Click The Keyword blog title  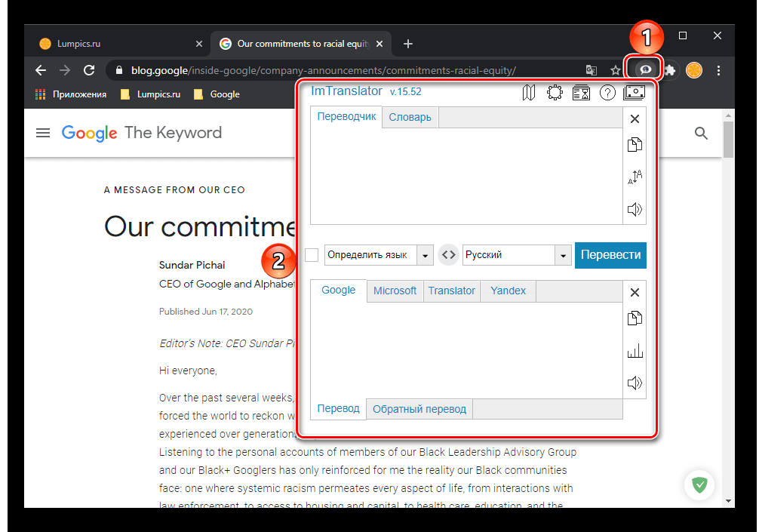(x=174, y=133)
